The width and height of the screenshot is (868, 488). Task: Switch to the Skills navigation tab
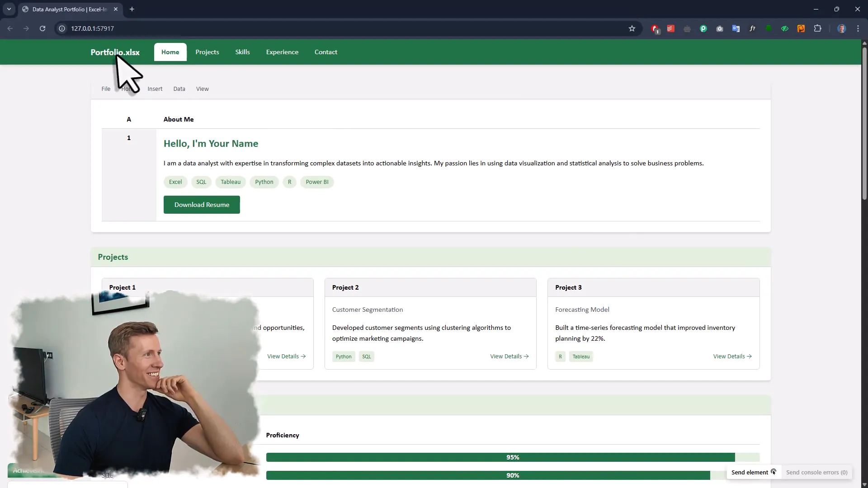click(242, 52)
